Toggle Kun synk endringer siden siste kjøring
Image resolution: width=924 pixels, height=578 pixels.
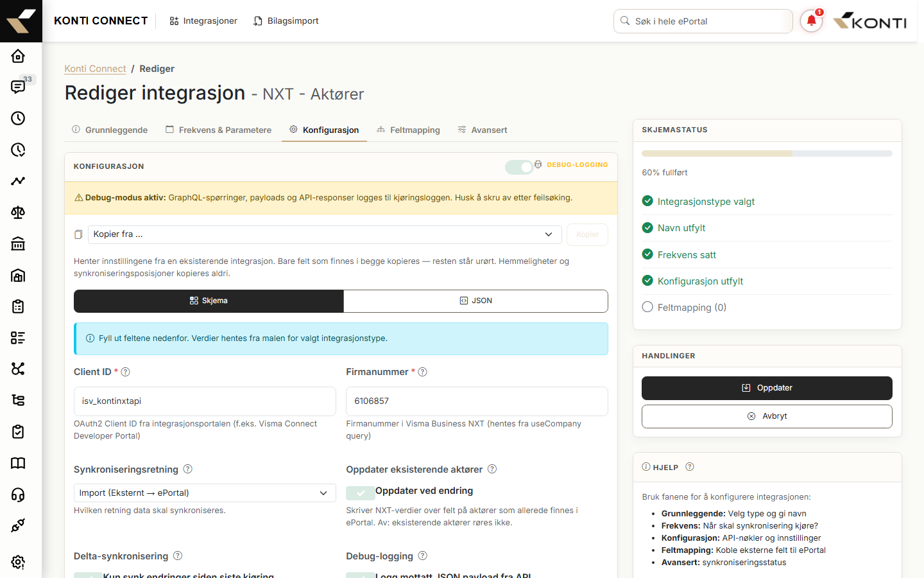pos(88,575)
